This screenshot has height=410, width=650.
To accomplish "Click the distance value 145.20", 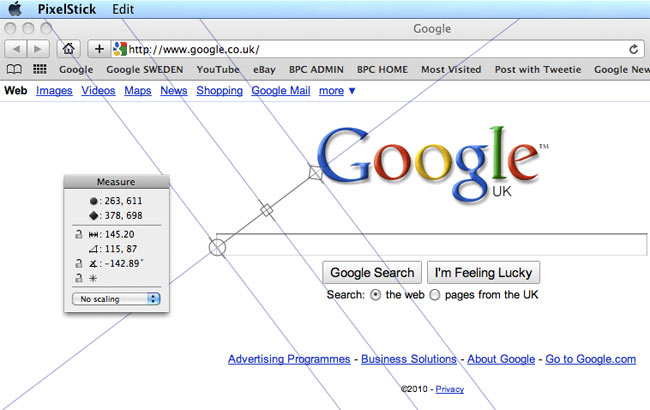I will click(x=119, y=234).
